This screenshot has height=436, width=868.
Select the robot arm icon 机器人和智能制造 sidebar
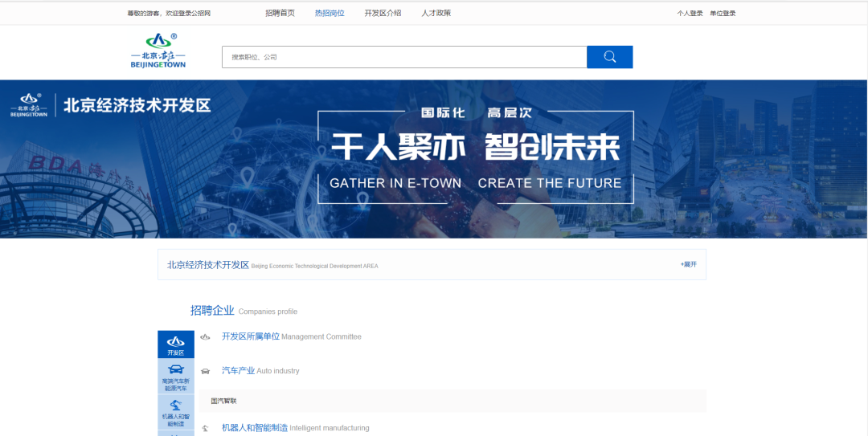(175, 412)
